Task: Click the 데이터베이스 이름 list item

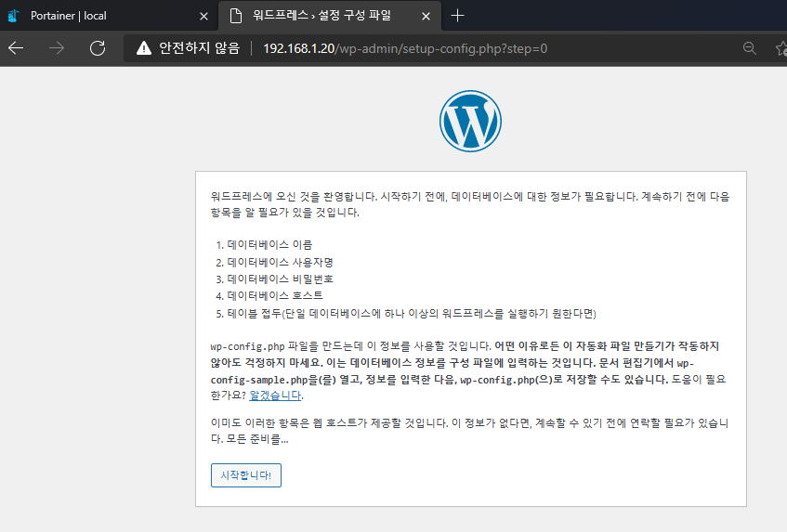Action: pyautogui.click(x=269, y=245)
